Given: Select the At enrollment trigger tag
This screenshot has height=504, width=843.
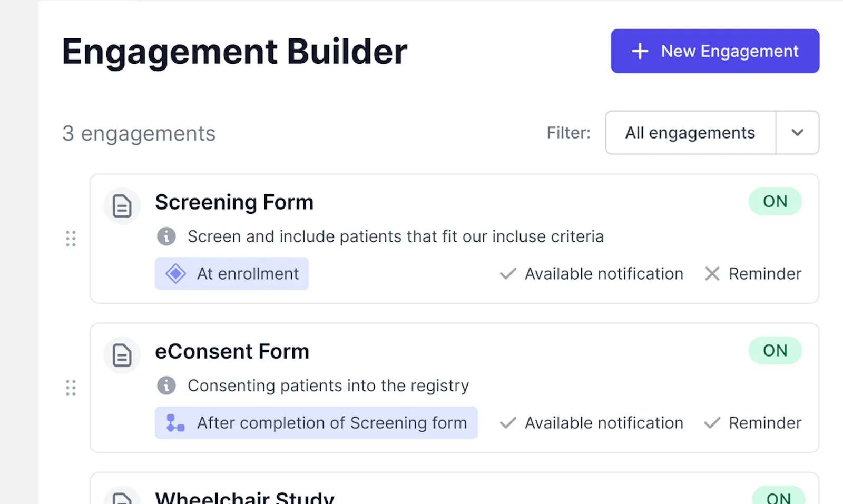Looking at the screenshot, I should 232,273.
